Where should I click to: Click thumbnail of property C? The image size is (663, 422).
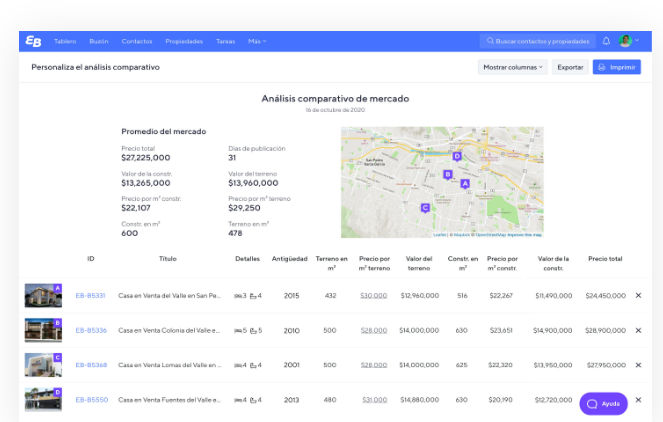[x=43, y=364]
